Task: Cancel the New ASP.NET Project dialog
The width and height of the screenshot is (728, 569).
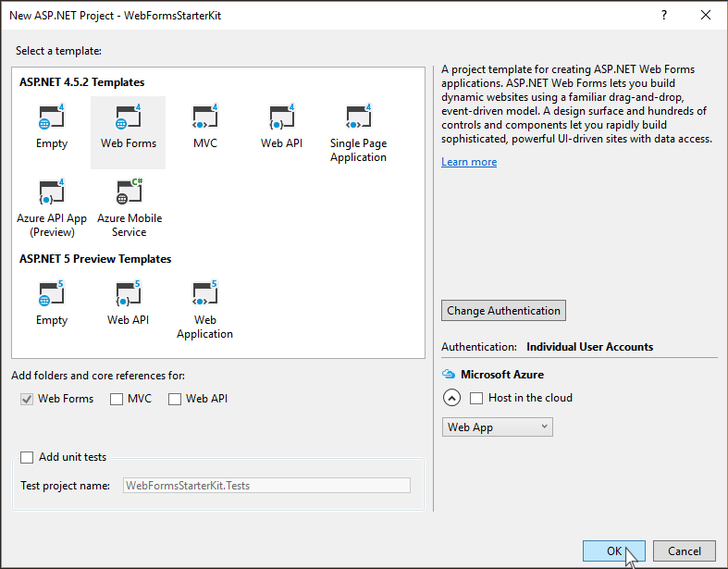Action: [x=685, y=550]
